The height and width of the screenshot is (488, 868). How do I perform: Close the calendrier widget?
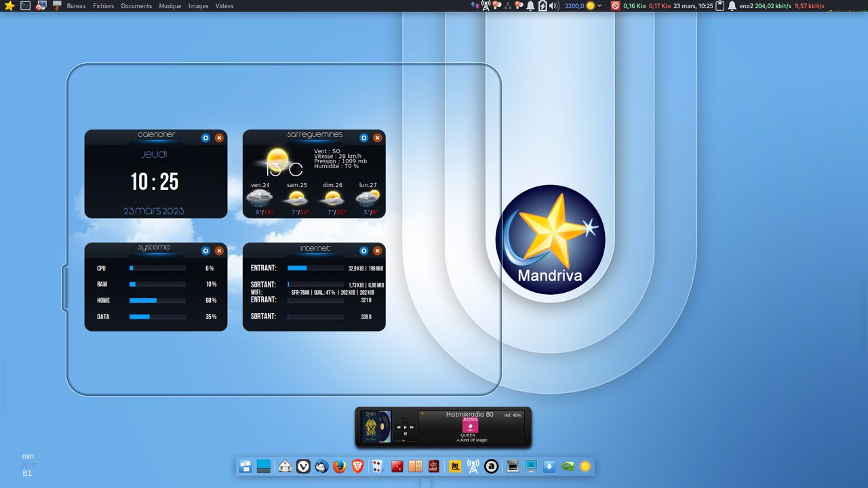click(219, 138)
